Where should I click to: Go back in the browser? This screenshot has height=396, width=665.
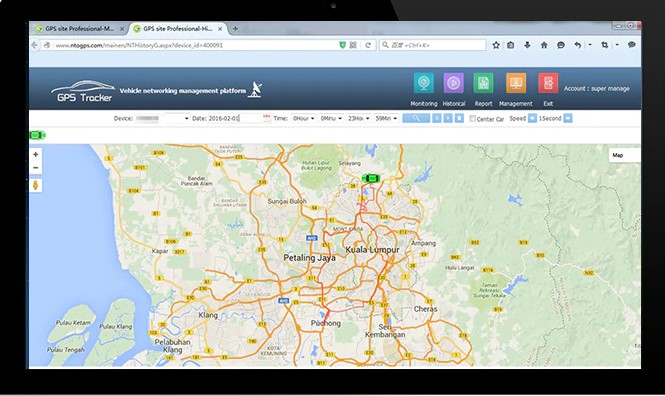coord(35,45)
